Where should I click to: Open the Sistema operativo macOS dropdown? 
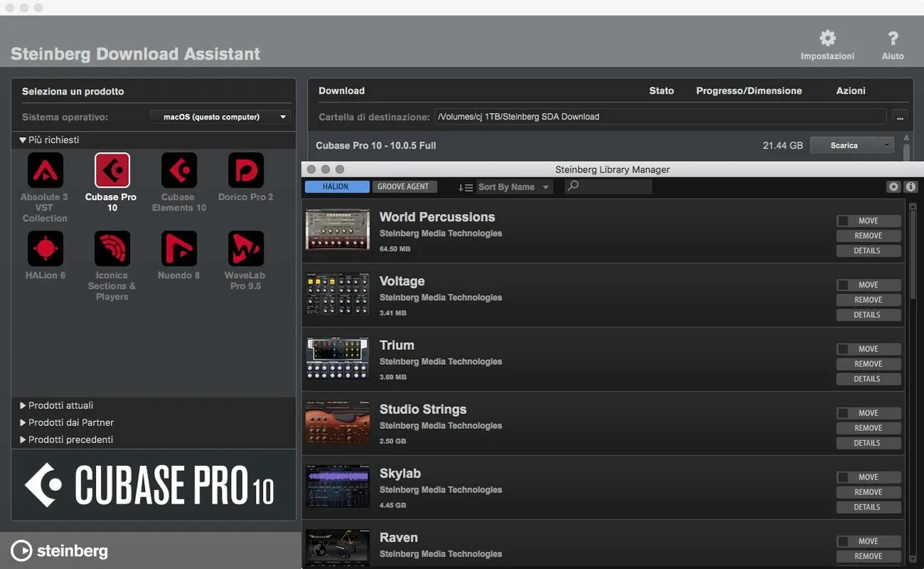(x=220, y=117)
